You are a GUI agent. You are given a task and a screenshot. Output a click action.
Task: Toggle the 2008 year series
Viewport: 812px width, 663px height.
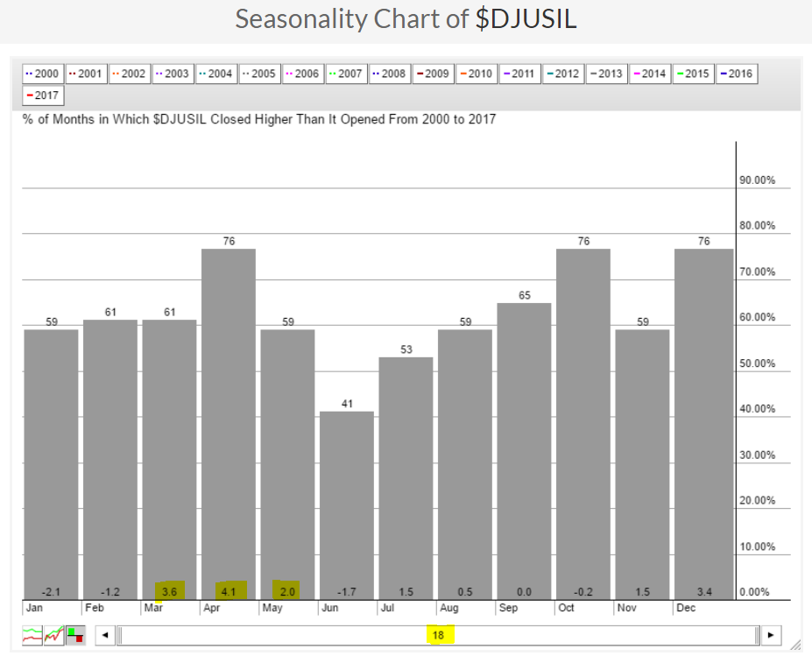388,74
